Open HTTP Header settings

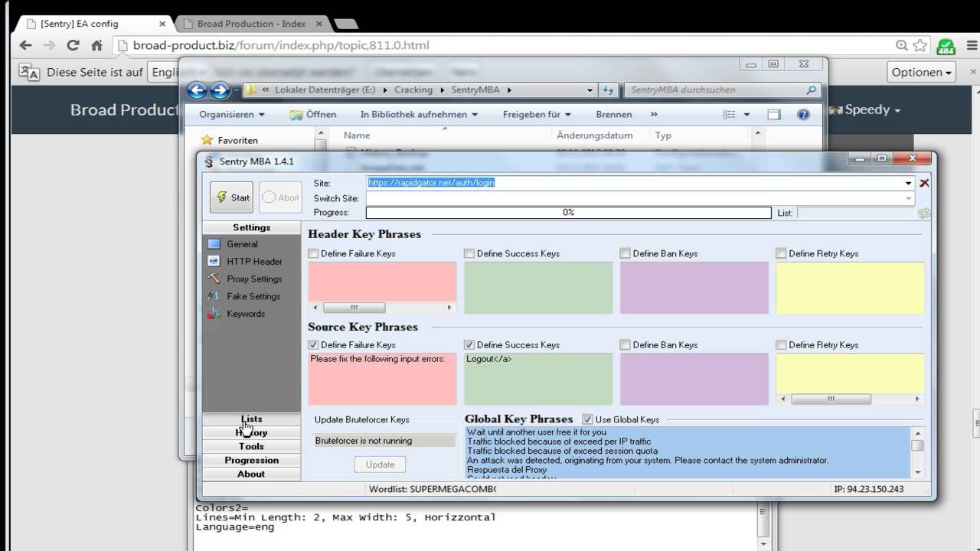254,262
